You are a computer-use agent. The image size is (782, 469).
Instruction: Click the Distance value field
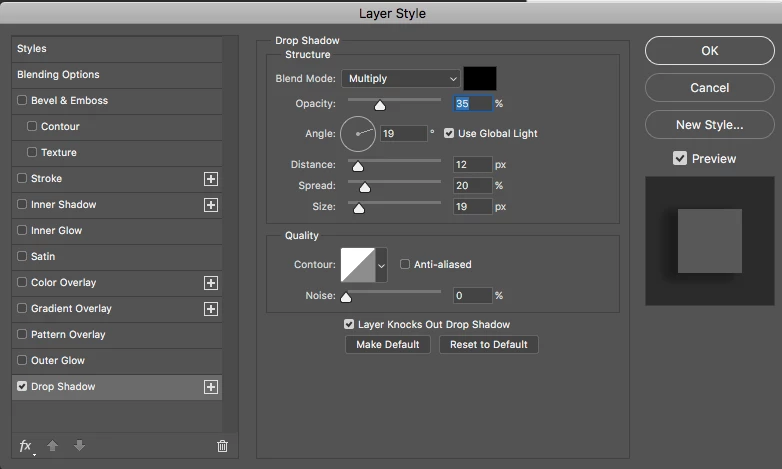(x=472, y=164)
